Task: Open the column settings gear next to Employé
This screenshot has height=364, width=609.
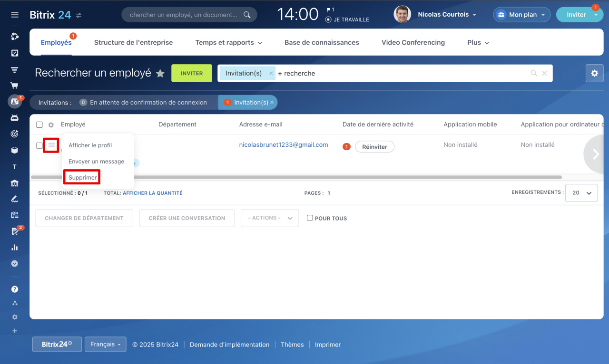Action: click(x=51, y=125)
